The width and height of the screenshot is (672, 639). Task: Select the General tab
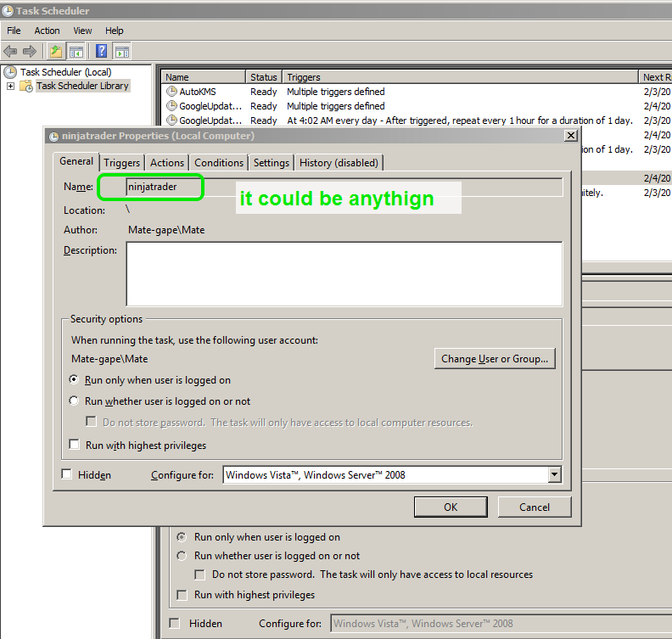point(76,161)
